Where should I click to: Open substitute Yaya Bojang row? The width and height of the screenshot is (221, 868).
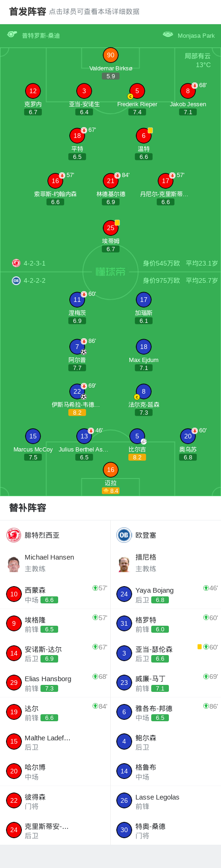[166, 594]
